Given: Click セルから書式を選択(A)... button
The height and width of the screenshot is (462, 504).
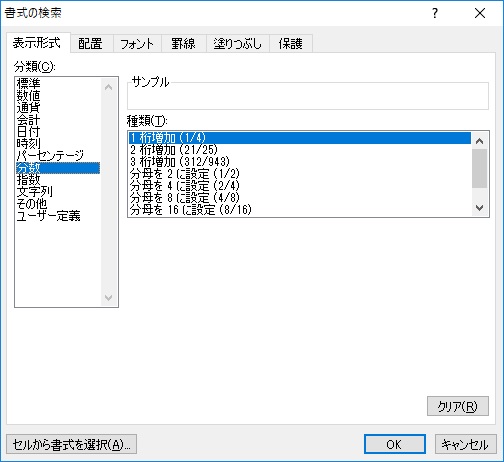Looking at the screenshot, I should pos(71,444).
